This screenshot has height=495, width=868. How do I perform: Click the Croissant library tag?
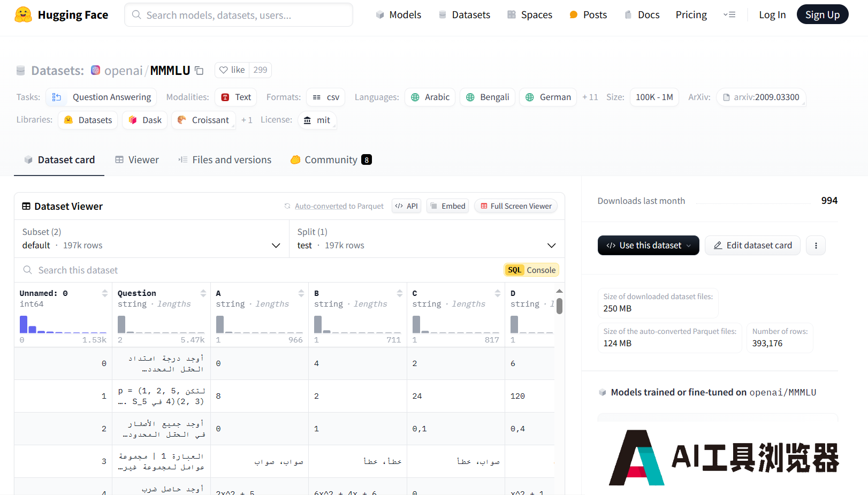[x=203, y=120]
